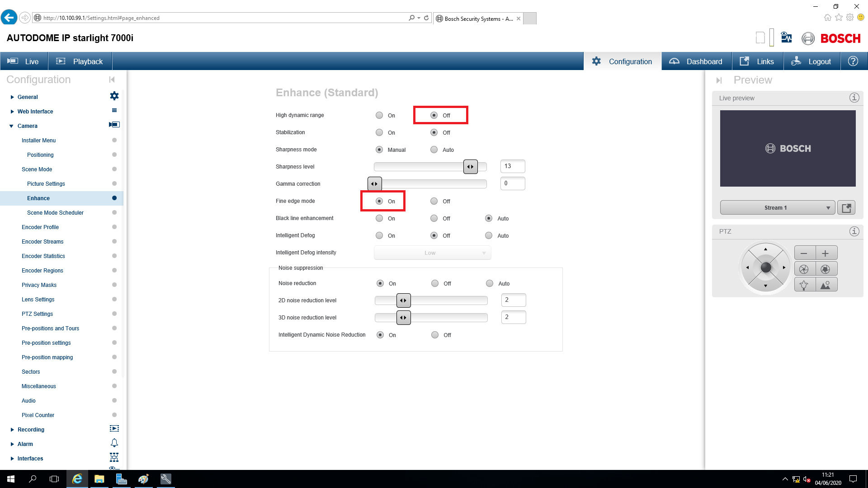The height and width of the screenshot is (488, 868).
Task: Click the Camera icon beside the Camera section
Action: [x=114, y=125]
